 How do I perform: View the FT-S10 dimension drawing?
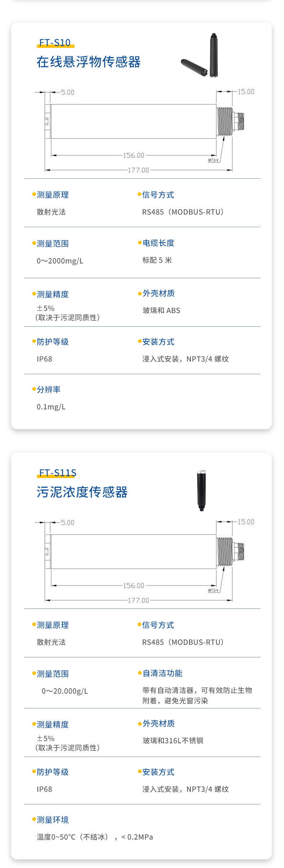(x=144, y=131)
